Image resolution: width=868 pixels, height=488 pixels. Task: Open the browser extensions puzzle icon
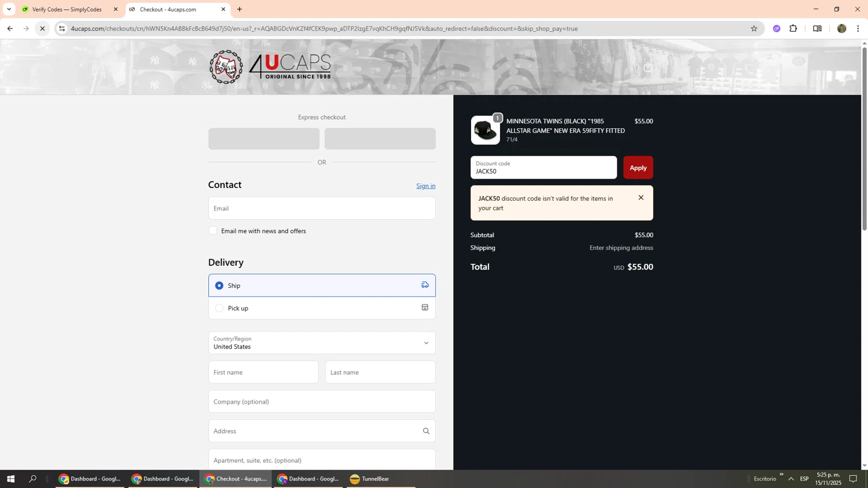793,28
